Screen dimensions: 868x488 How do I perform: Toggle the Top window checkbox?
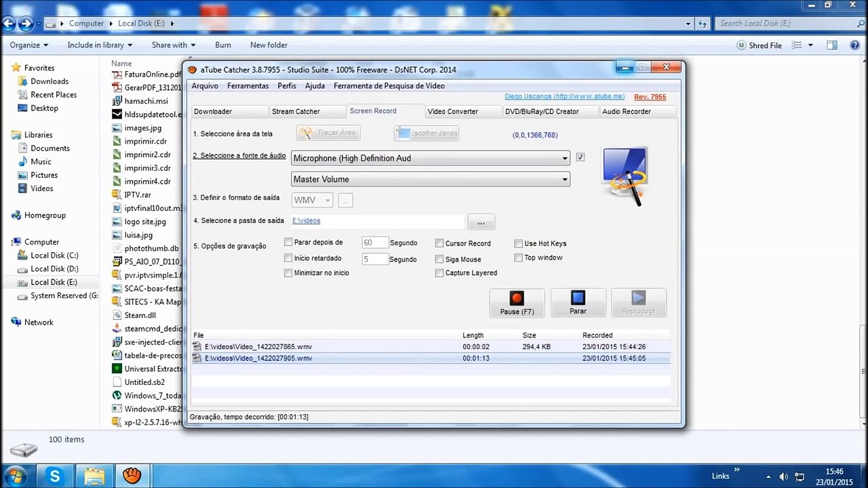coord(519,258)
